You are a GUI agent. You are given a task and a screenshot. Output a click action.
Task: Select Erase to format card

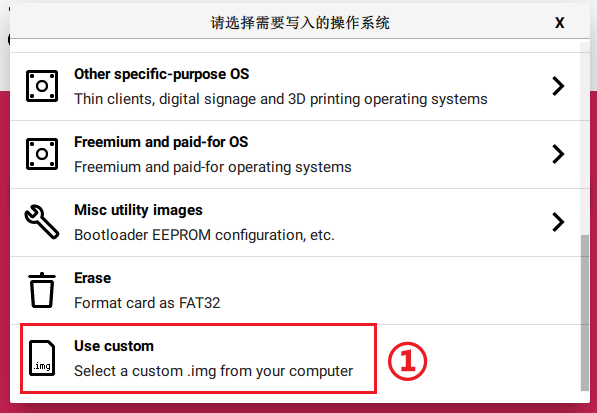point(93,278)
